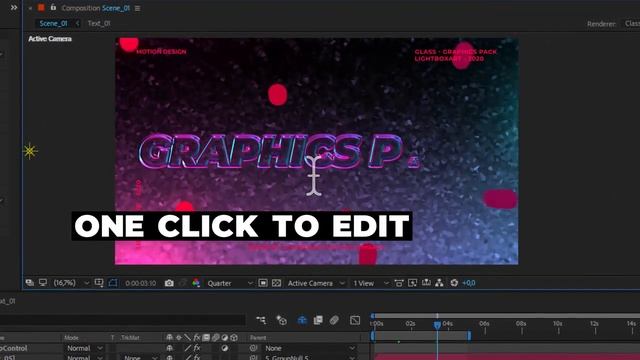
Task: Enable Frame Blending for the composition
Action: coord(318,320)
